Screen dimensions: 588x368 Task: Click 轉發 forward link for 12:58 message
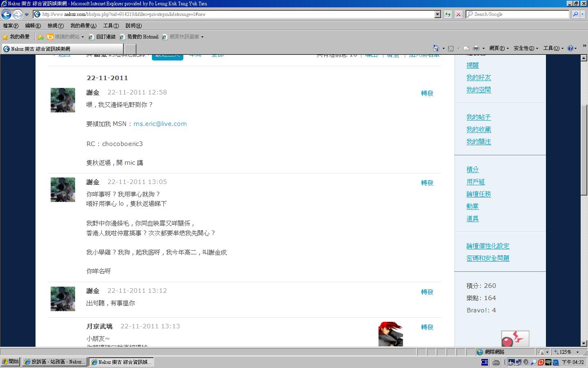[427, 93]
